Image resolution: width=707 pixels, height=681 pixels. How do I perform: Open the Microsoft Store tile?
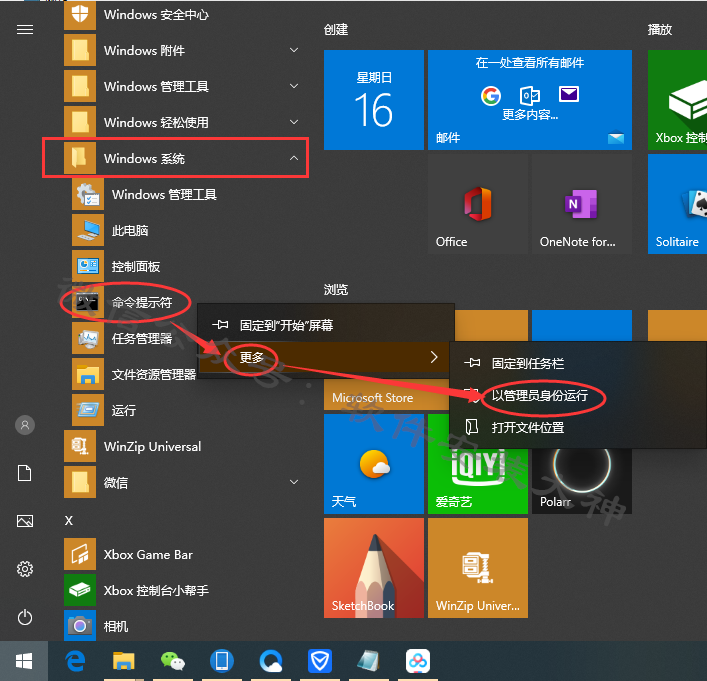point(386,395)
